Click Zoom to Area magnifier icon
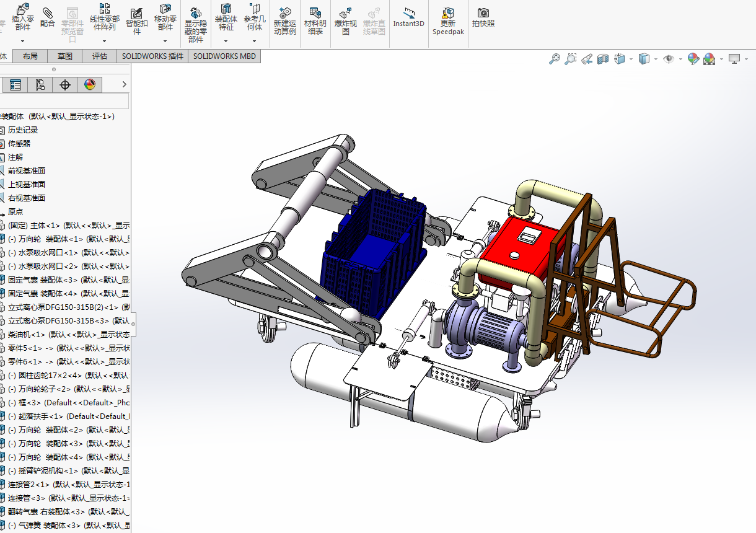The width and height of the screenshot is (756, 533). pos(571,59)
